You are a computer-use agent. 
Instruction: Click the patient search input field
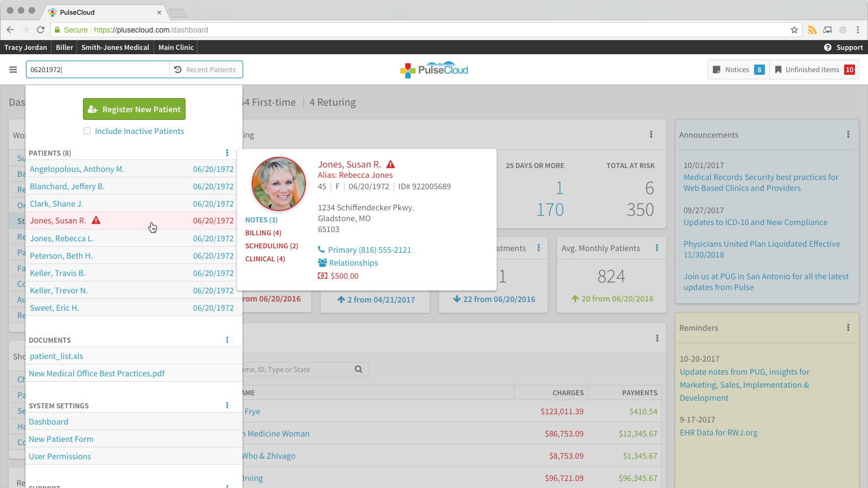98,69
